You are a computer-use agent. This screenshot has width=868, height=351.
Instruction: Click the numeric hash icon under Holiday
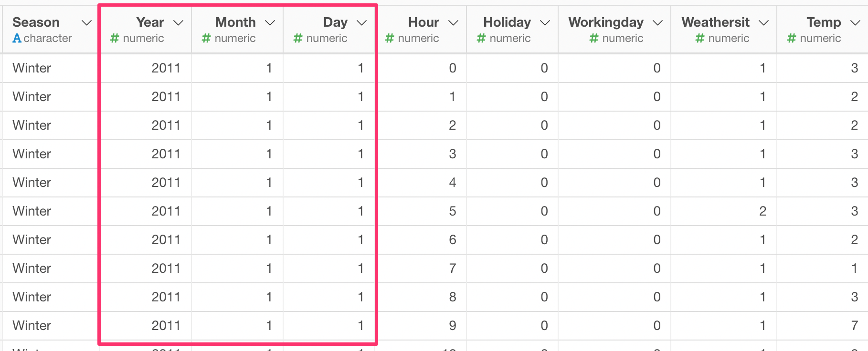click(x=481, y=38)
